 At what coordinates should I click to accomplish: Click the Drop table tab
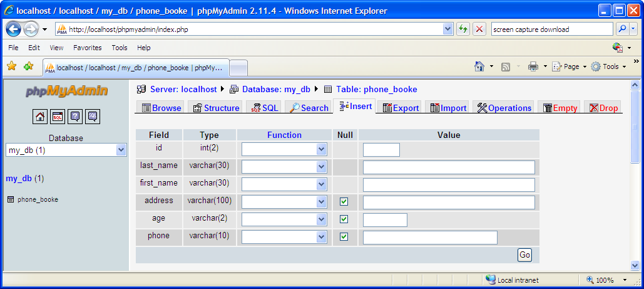603,108
